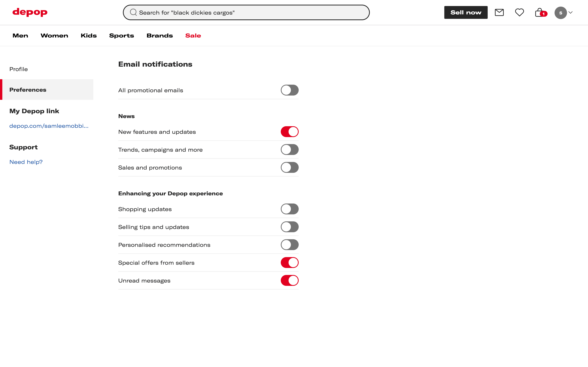The image size is (588, 367).
Task: Click the Depop logo
Action: tap(30, 12)
